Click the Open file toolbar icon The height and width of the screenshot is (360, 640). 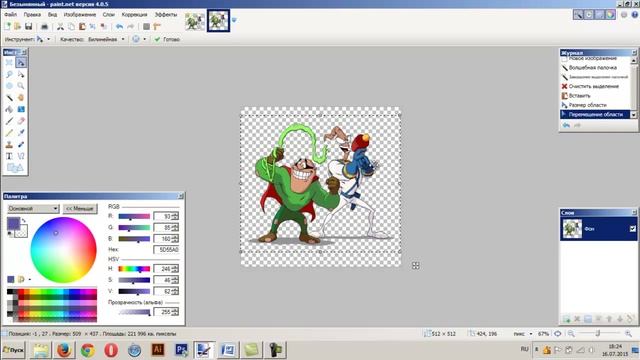[x=18, y=27]
